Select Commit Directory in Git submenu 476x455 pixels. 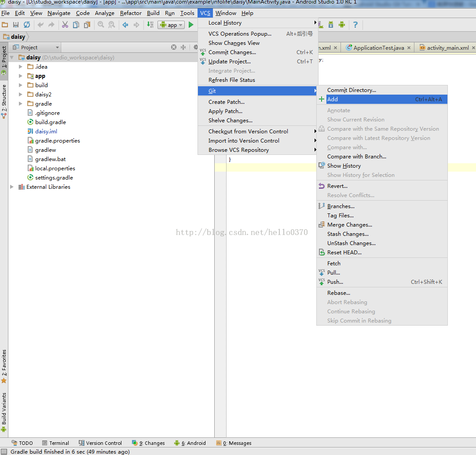(x=382, y=90)
